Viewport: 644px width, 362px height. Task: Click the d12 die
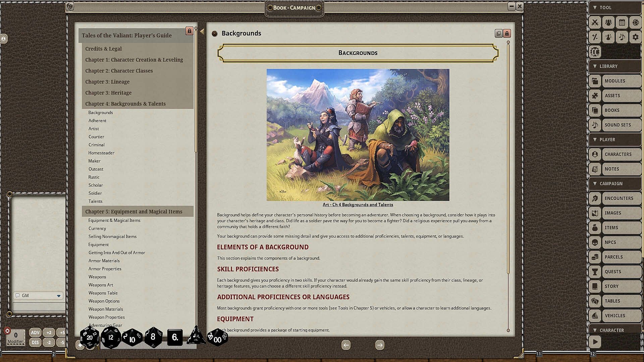111,337
